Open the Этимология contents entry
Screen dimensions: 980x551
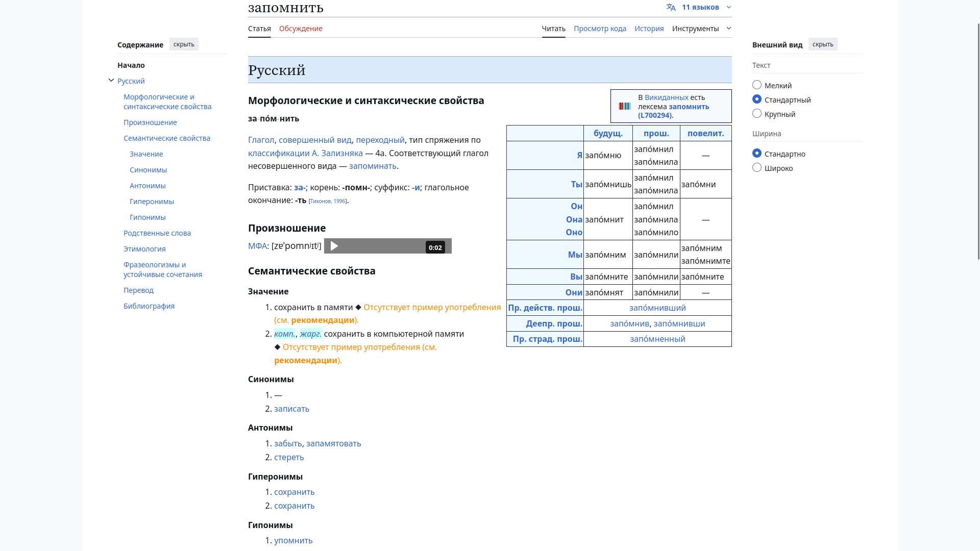click(x=144, y=249)
